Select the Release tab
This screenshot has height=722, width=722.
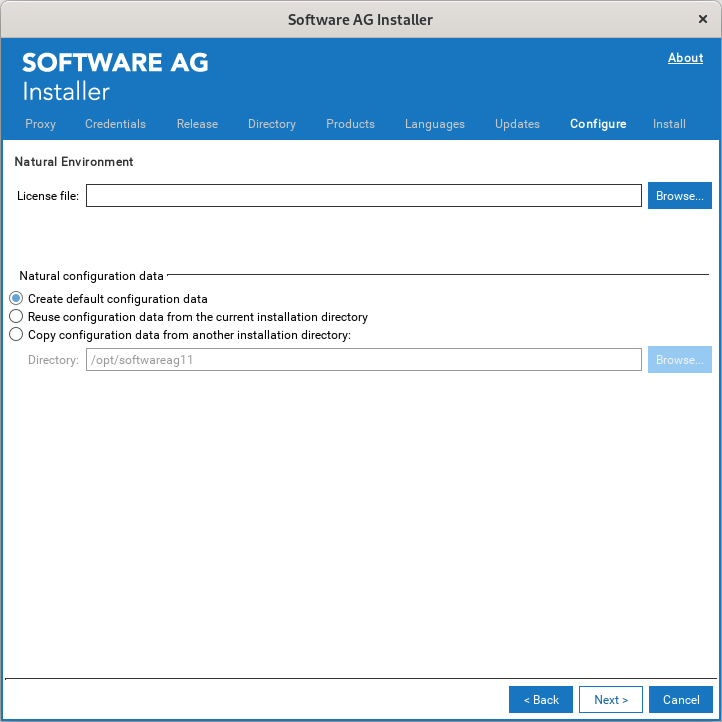click(197, 124)
